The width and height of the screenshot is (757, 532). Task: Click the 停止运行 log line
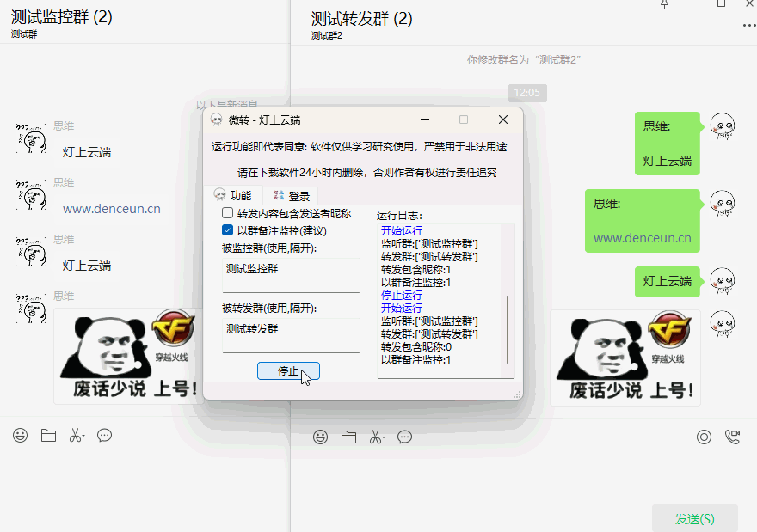point(401,295)
